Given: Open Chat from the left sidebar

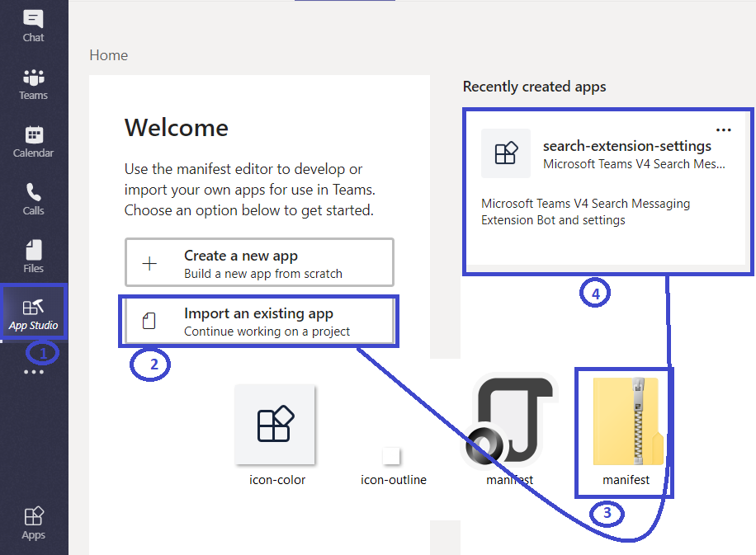Looking at the screenshot, I should click(33, 25).
